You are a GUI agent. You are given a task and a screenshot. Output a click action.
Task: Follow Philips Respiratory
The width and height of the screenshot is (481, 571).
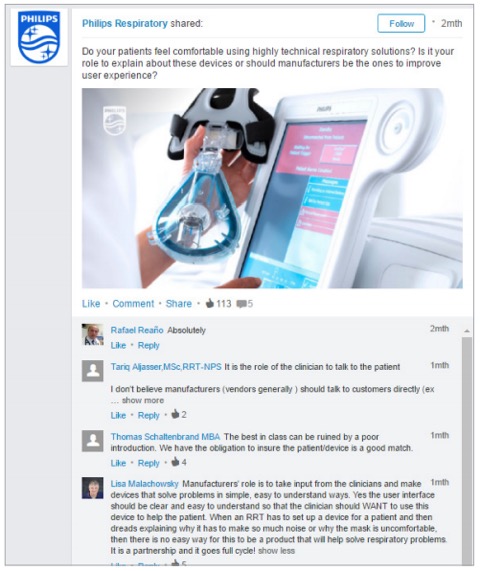click(401, 23)
